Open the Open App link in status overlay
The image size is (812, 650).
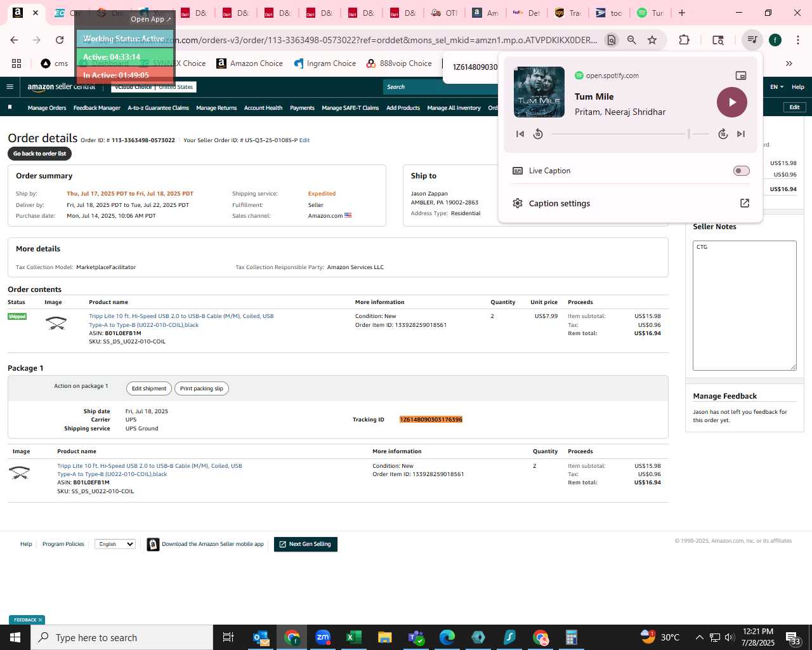tap(151, 19)
